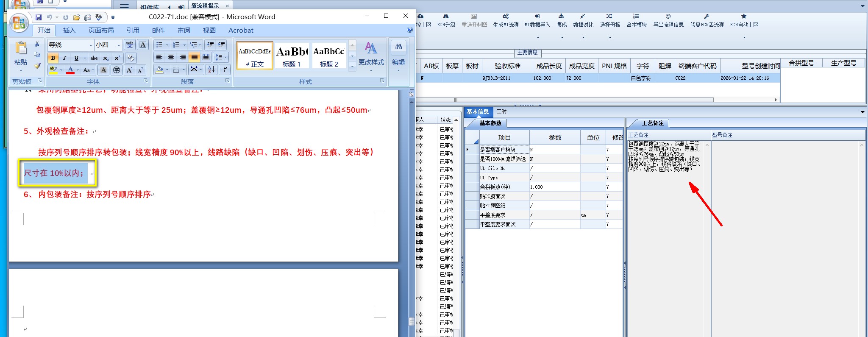Viewport: 868px width, 337px height.
Task: Click the red font color A button
Action: pyautogui.click(x=70, y=70)
